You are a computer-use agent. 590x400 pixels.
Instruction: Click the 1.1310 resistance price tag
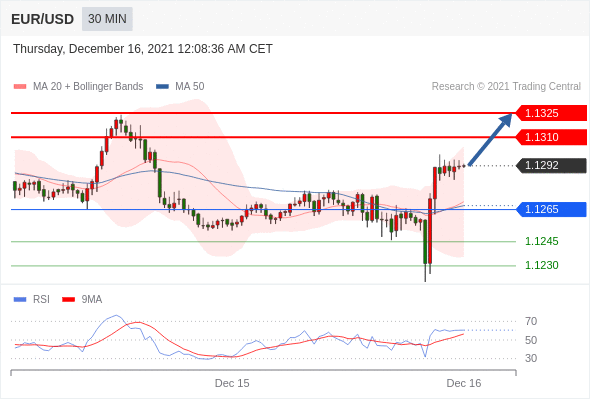(551, 137)
